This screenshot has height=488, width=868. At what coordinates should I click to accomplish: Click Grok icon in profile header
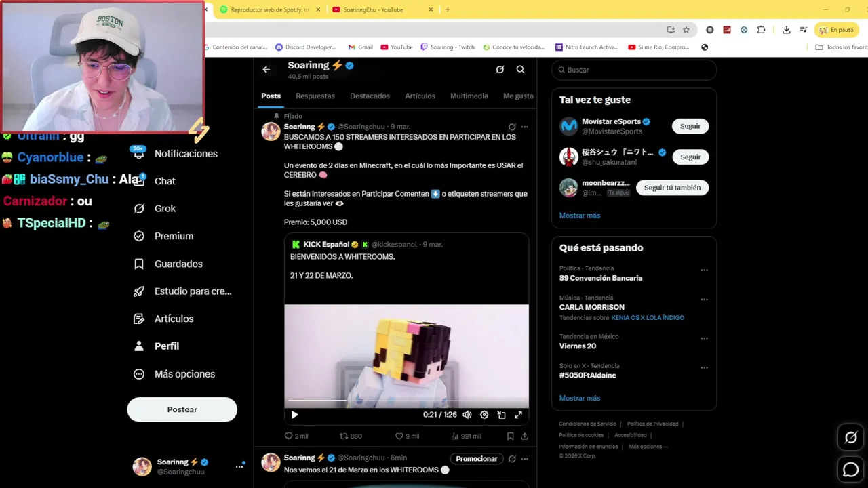(500, 69)
